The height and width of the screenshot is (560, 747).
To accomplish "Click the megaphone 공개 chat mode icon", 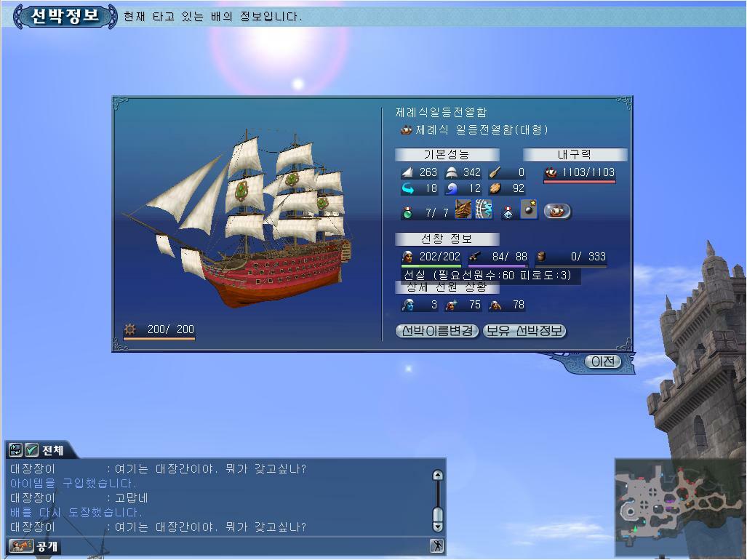I will (x=21, y=545).
